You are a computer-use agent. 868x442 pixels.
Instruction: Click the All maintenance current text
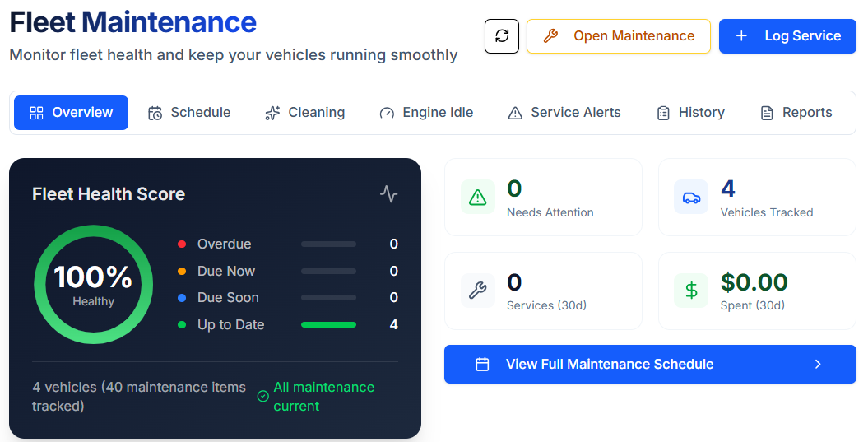coord(324,397)
